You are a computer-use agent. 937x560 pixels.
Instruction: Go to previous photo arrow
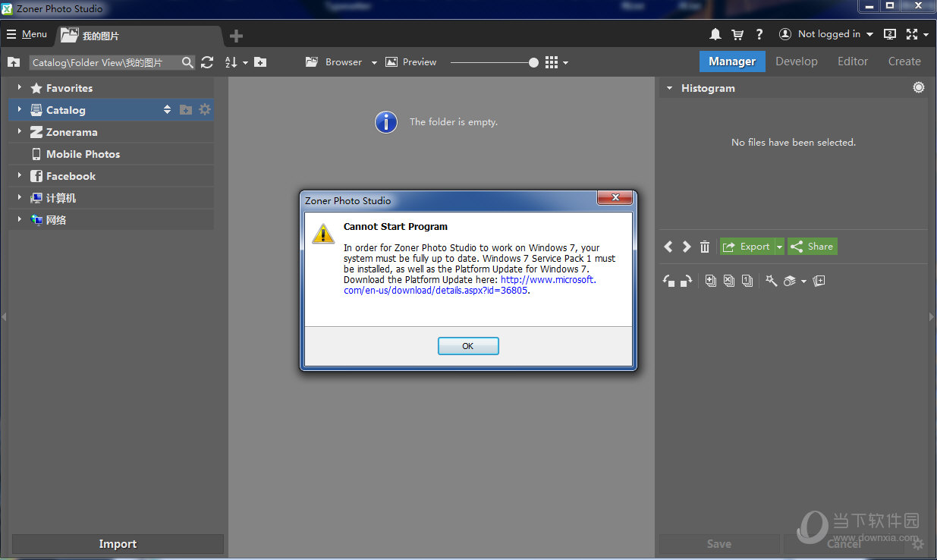point(668,247)
